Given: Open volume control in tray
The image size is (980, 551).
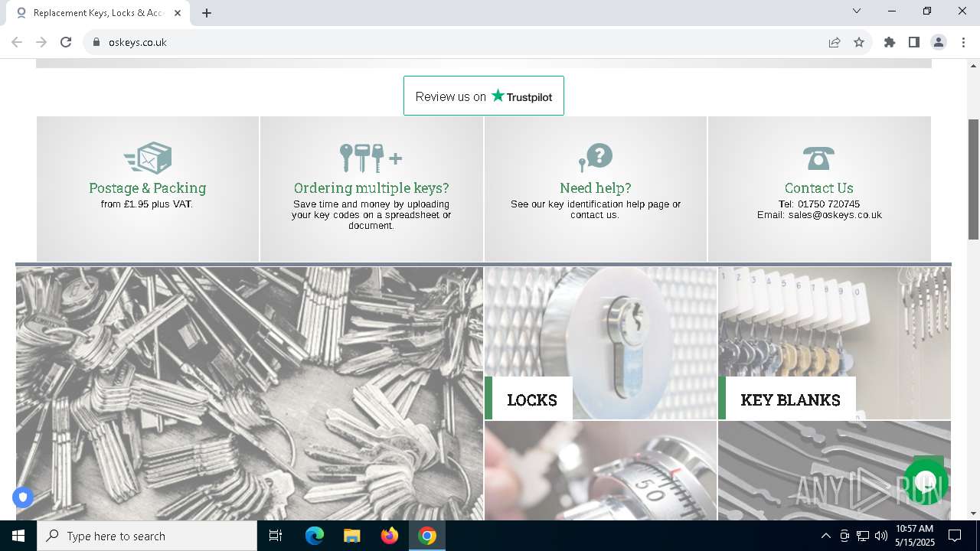Looking at the screenshot, I should [881, 536].
